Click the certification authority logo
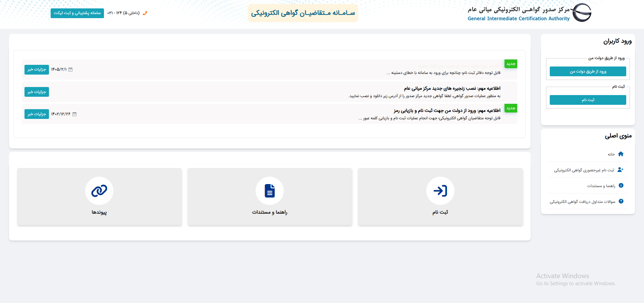 (582, 13)
